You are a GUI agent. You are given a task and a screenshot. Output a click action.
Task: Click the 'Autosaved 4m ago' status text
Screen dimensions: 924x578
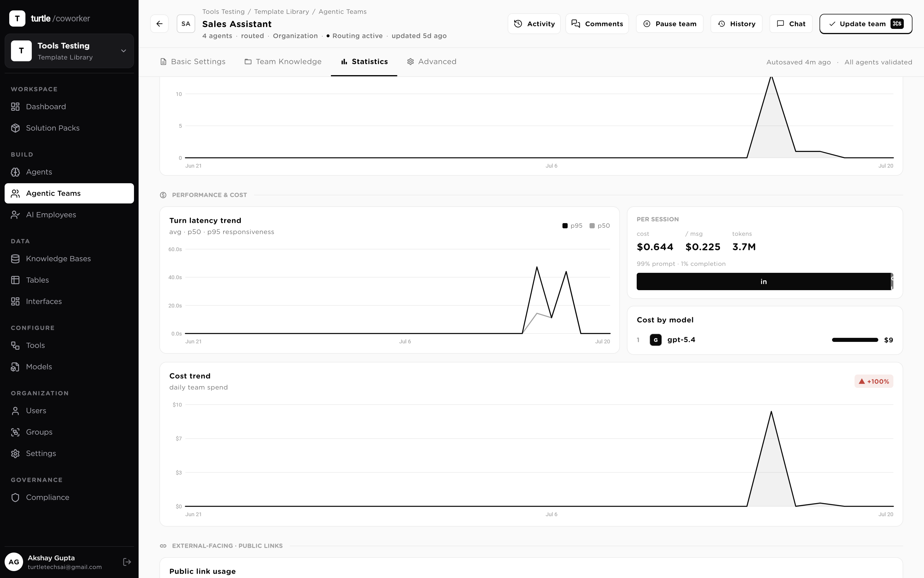pyautogui.click(x=798, y=62)
